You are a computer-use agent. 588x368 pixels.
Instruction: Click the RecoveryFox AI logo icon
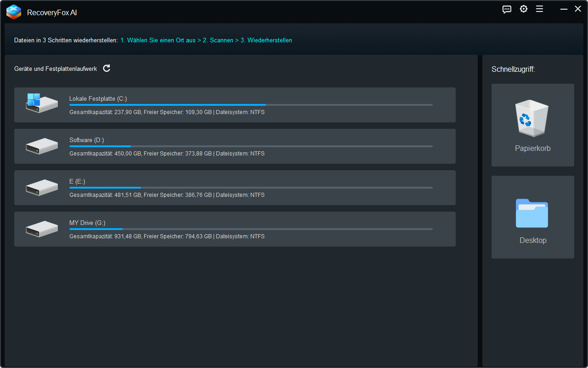pos(14,12)
